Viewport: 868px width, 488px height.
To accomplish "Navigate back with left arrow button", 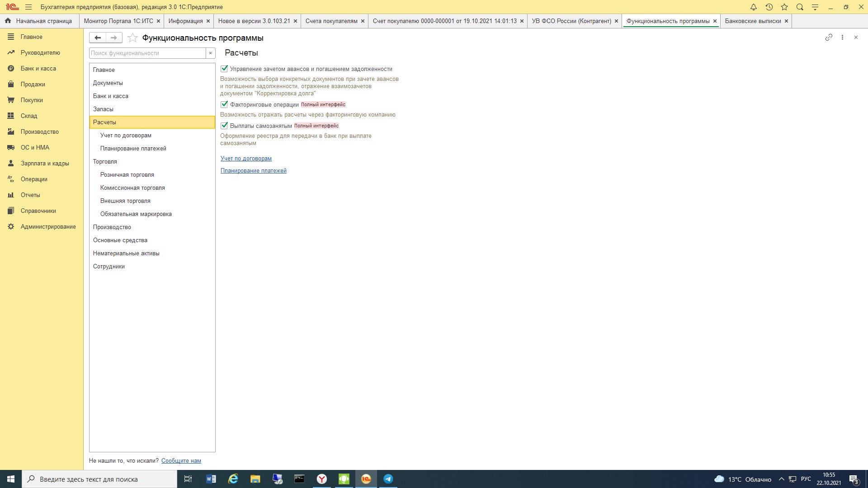I will pos(98,38).
